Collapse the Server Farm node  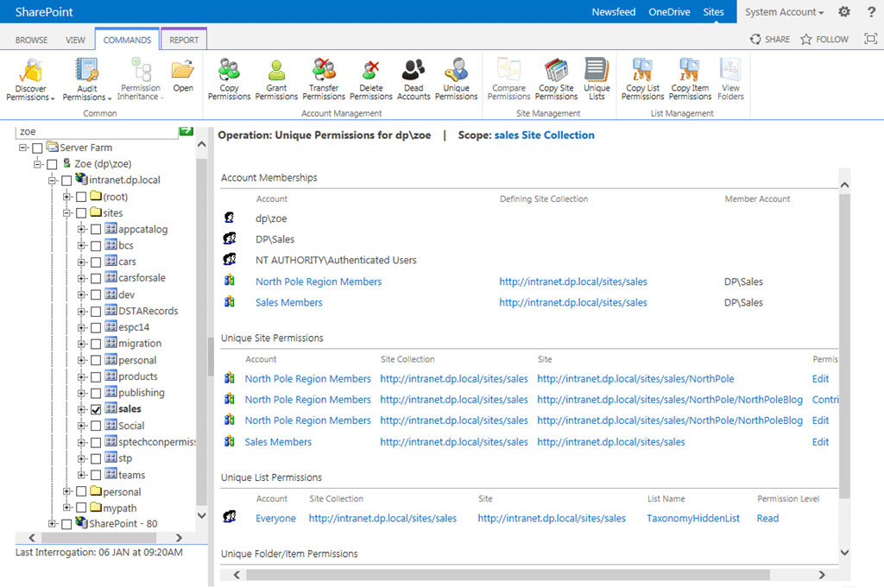coord(22,148)
